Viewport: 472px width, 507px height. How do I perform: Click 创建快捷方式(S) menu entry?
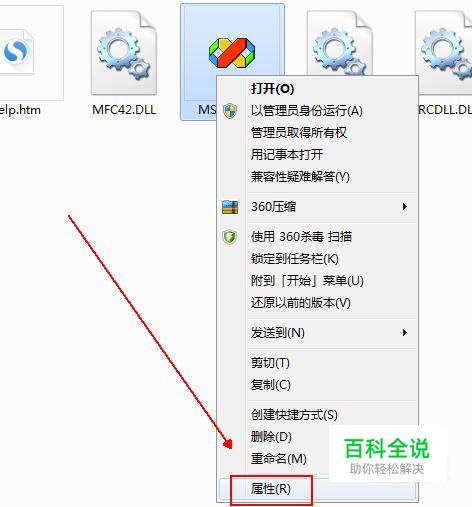tap(294, 415)
